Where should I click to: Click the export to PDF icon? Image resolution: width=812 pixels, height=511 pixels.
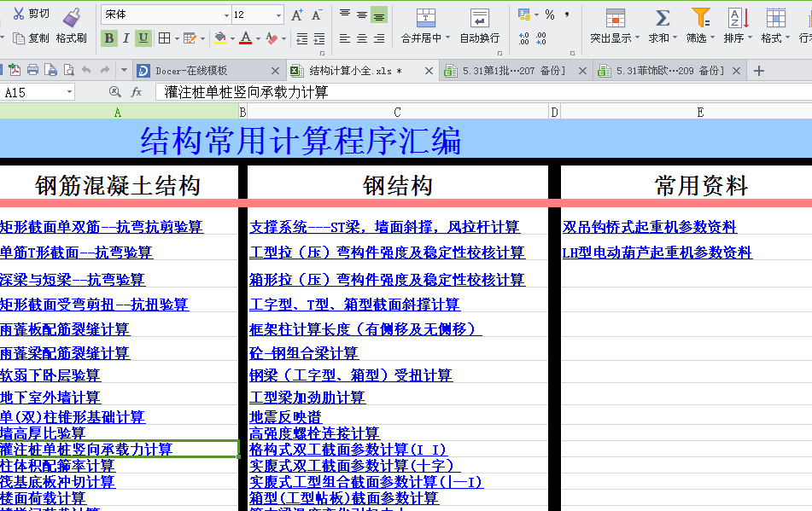(15, 70)
